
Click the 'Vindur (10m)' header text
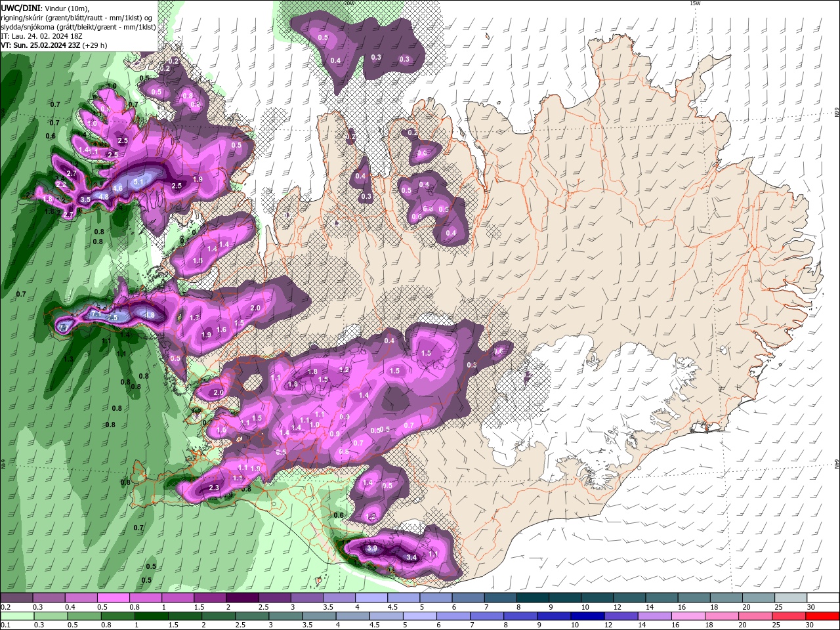coord(66,8)
